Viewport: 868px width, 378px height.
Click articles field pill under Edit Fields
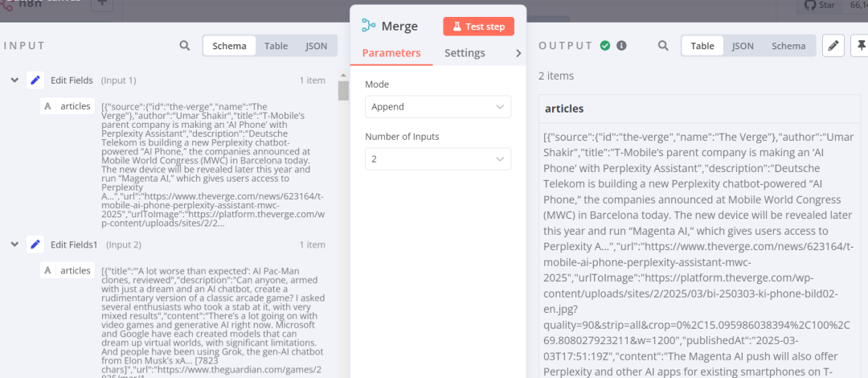[x=68, y=106]
